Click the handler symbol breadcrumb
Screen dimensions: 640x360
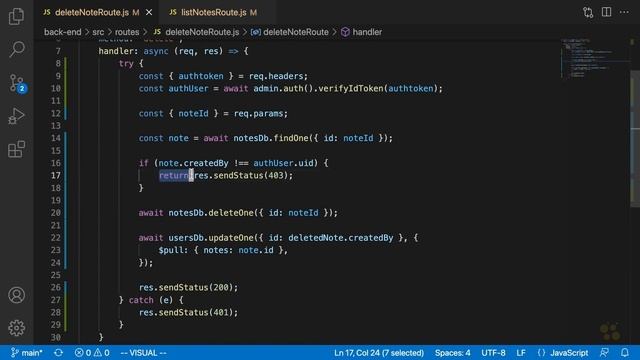click(362, 32)
